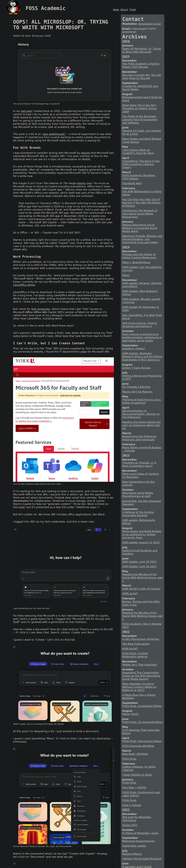Open 'Maven Ain't So Mavenly' link
This screenshot has height=868, width=186.
point(137,392)
